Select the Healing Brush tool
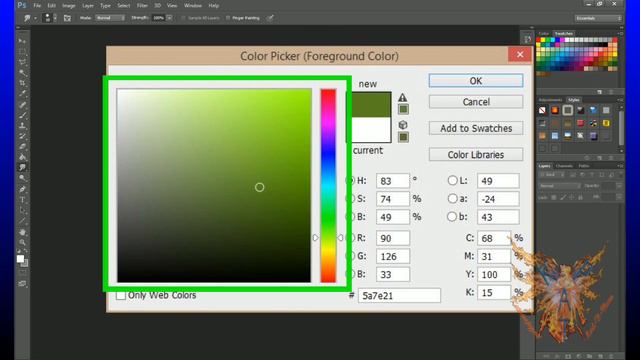The image size is (640, 360). 22,104
